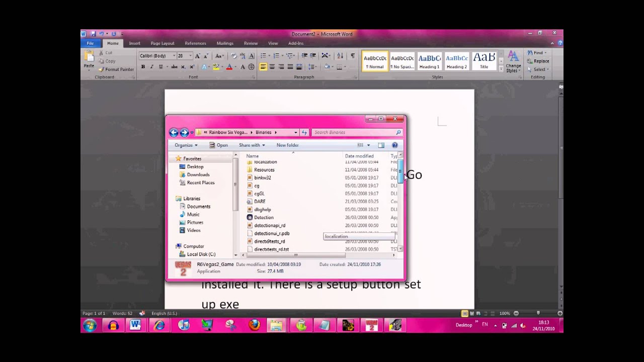
Task: Go forward in Explorer window
Action: click(x=184, y=132)
